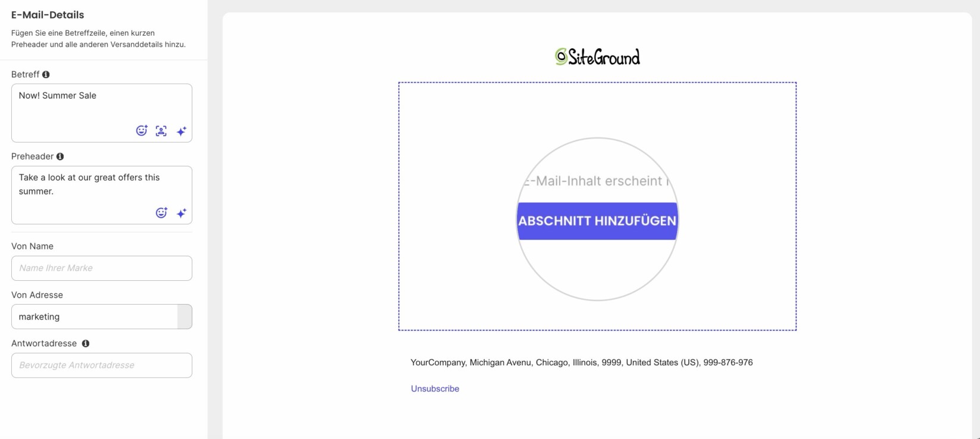Viewport: 980px width, 439px height.
Task: Click the SiteGround logo in email preview
Action: 597,57
